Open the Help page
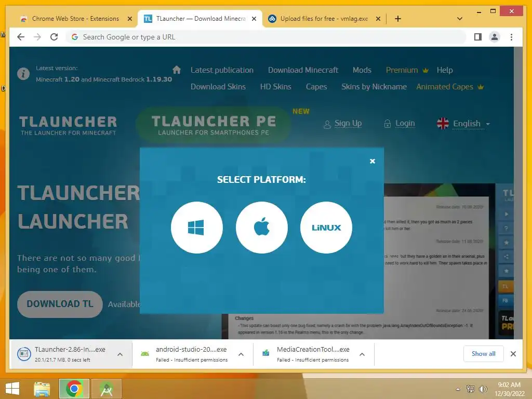The image size is (532, 399). coord(445,70)
